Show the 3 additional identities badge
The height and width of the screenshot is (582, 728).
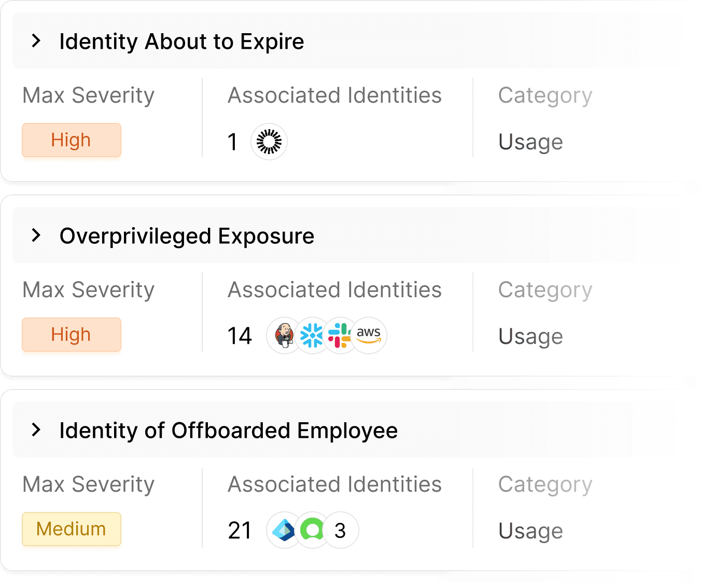[x=341, y=530]
